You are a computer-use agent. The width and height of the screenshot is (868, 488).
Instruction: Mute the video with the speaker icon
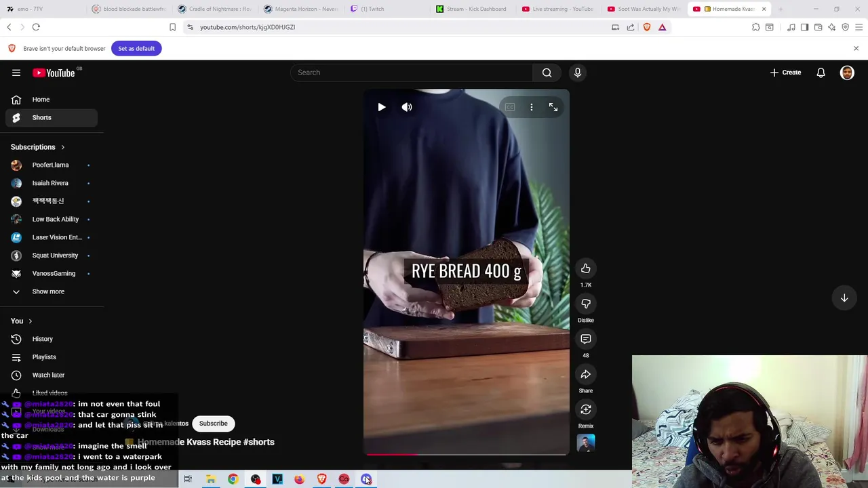pos(407,107)
